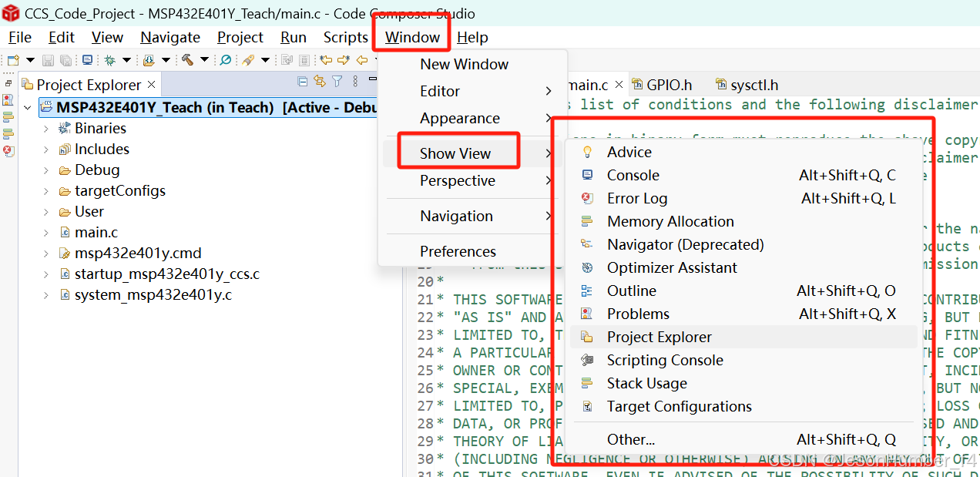Launch a debug session via the bug icon
The height and width of the screenshot is (477, 980).
point(110,59)
